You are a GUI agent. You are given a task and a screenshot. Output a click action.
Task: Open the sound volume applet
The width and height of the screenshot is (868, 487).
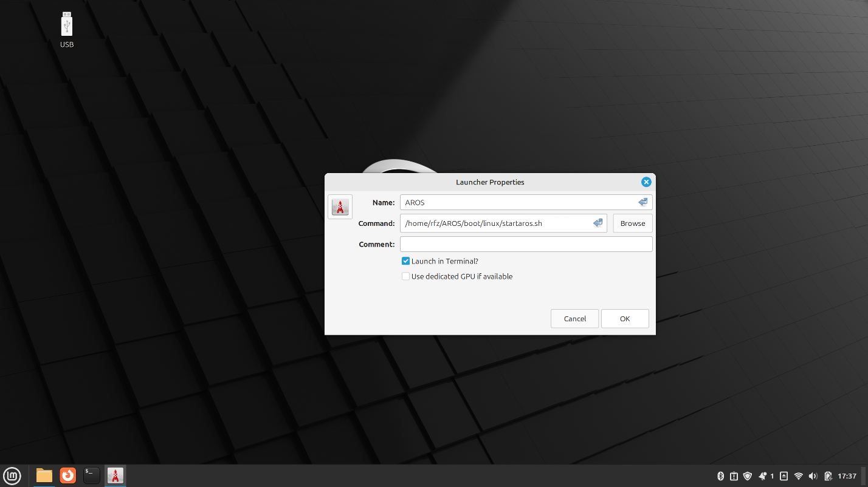point(813,476)
